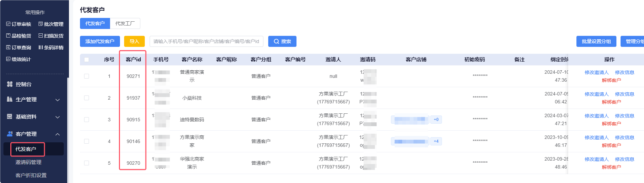Click the yellow 导入 button

tap(134, 41)
